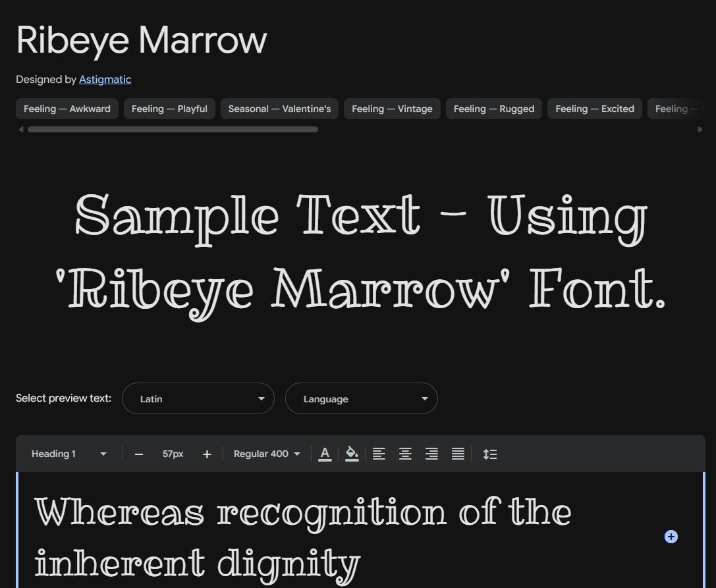Click the blue plus add button
716x588 pixels.
pyautogui.click(x=671, y=537)
